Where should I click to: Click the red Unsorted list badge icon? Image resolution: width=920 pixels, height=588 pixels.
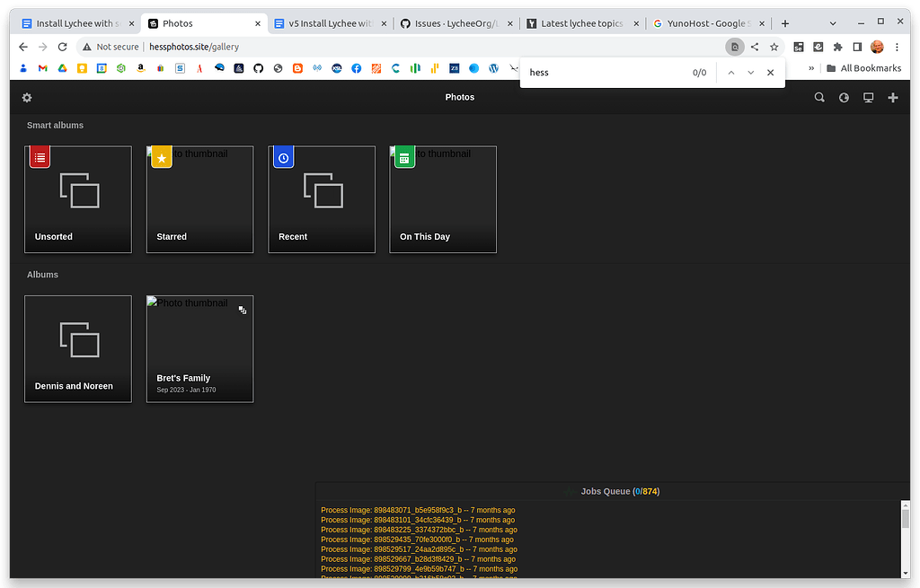pyautogui.click(x=40, y=157)
